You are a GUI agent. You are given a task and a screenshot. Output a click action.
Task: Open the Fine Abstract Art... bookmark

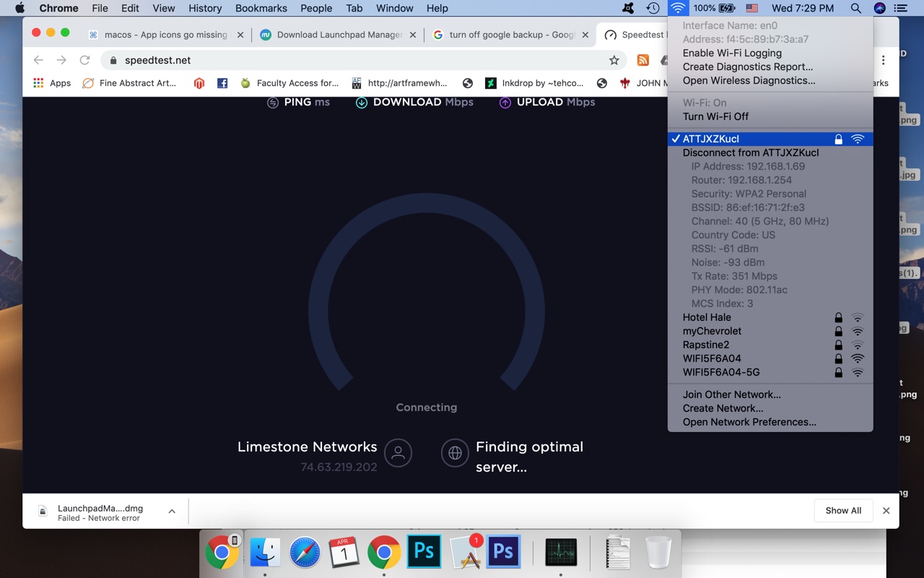click(x=129, y=83)
